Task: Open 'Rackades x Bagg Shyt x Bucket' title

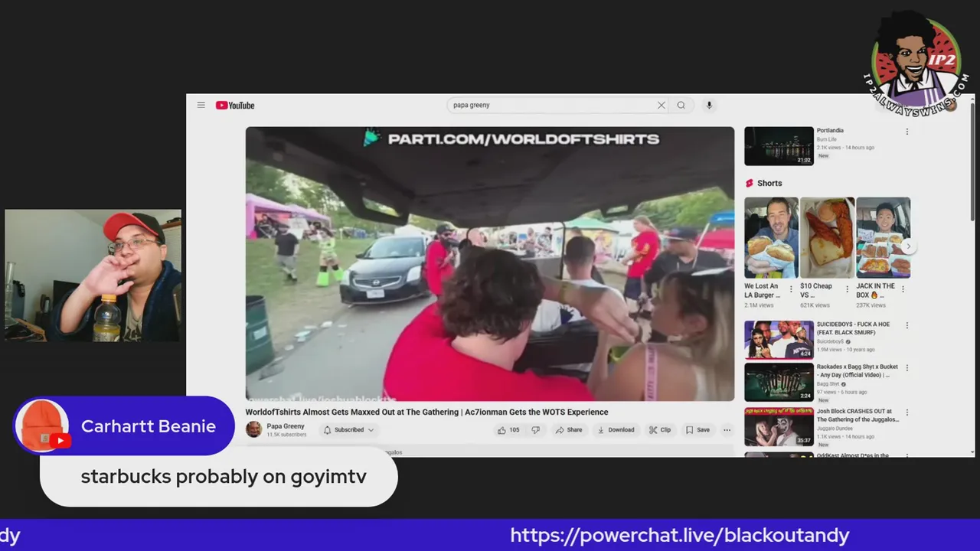Action: [x=857, y=371]
